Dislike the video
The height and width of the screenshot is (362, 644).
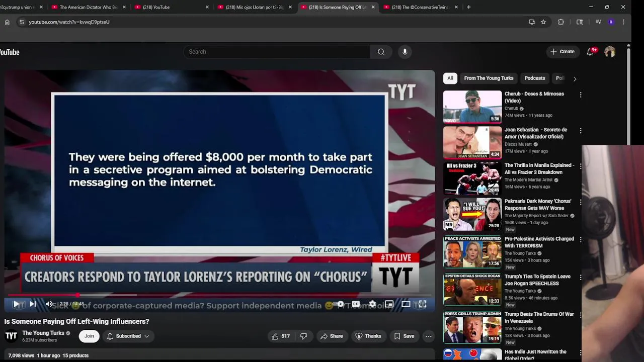[x=303, y=336]
